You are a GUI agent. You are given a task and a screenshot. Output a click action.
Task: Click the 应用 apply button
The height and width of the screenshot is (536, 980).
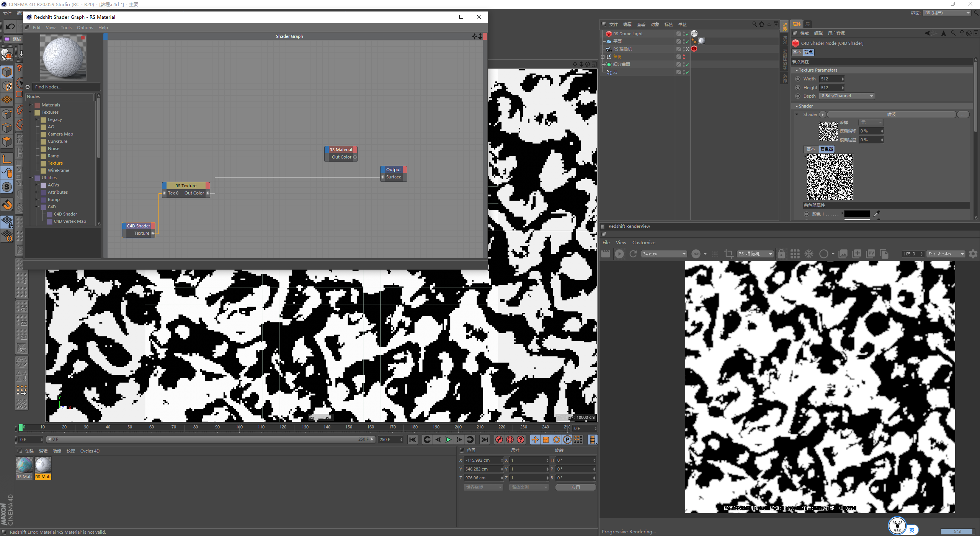coord(575,487)
